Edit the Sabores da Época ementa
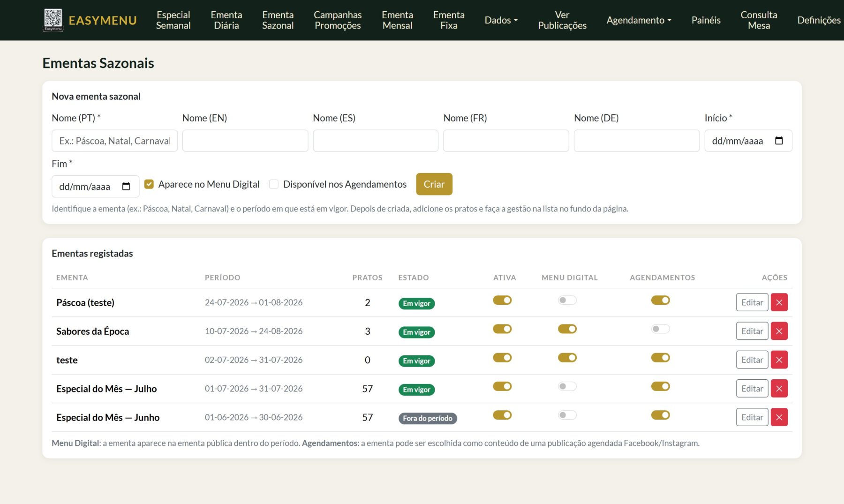 pyautogui.click(x=752, y=331)
